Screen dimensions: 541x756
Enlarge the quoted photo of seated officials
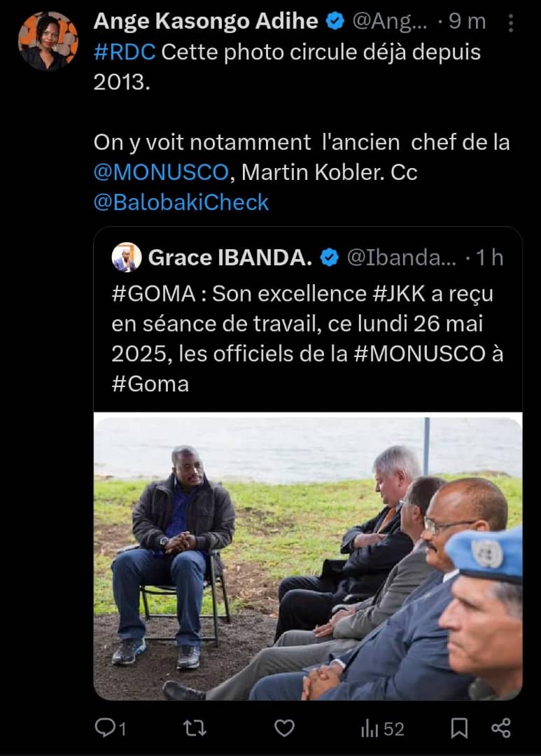[308, 558]
